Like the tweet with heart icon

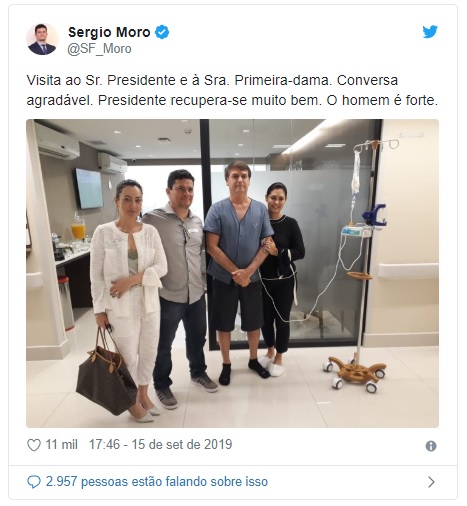coord(34,445)
